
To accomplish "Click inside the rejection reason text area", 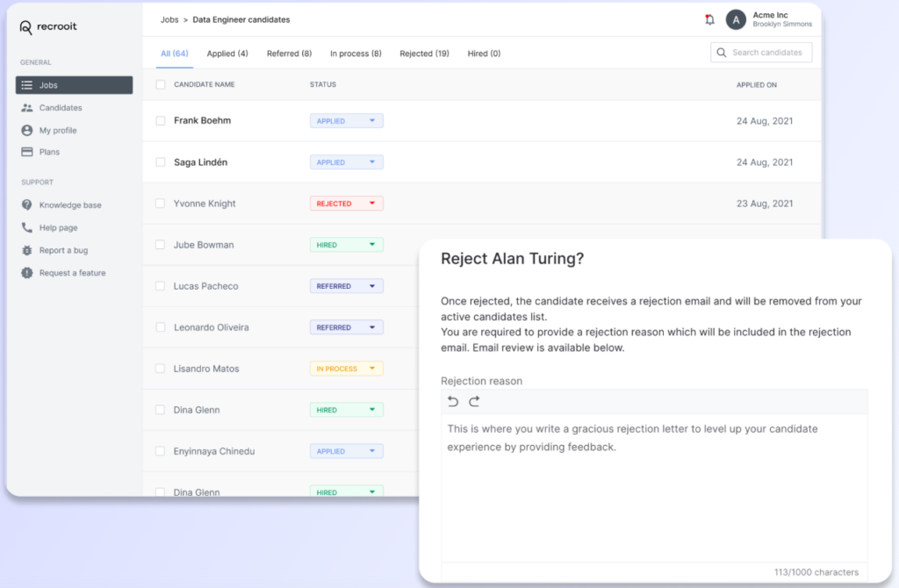I will tap(653, 491).
